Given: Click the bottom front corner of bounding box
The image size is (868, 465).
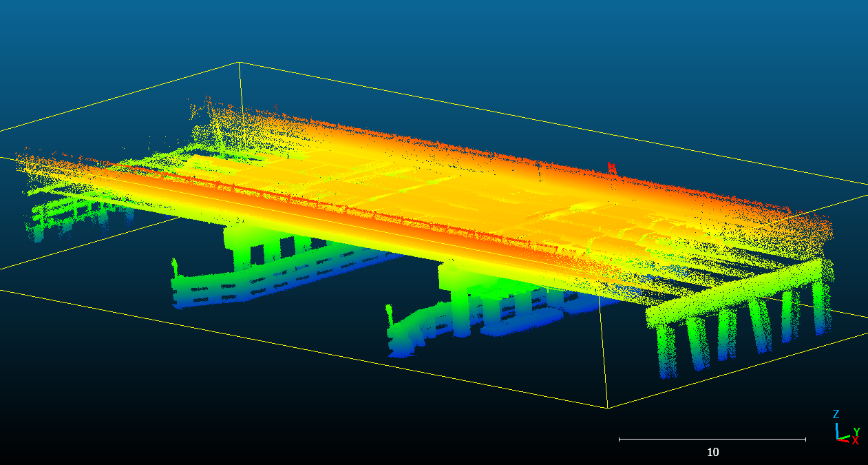Looking at the screenshot, I should (x=607, y=408).
